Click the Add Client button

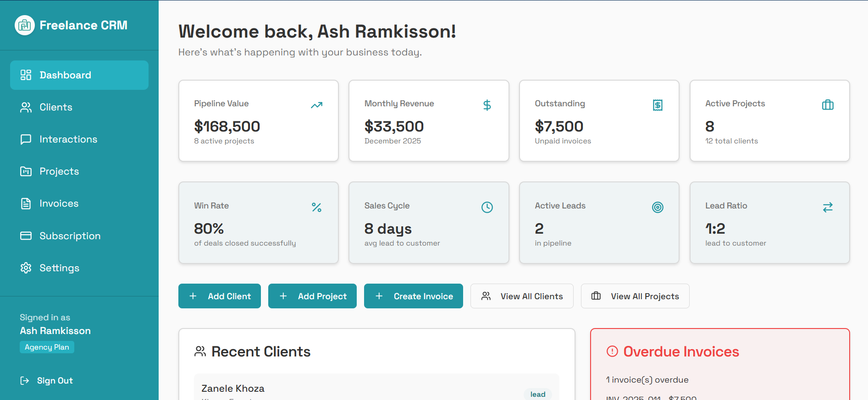220,296
